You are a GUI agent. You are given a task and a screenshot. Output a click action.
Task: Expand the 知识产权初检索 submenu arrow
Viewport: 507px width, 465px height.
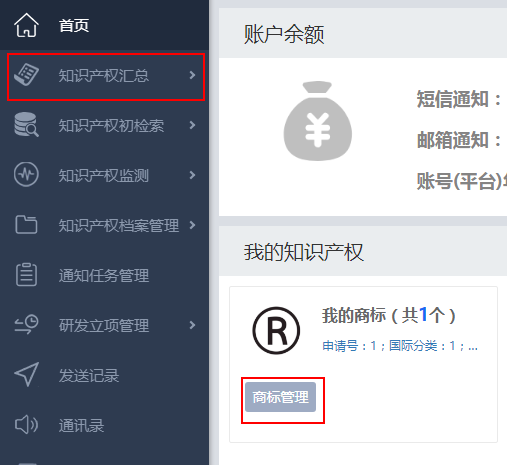click(x=192, y=125)
